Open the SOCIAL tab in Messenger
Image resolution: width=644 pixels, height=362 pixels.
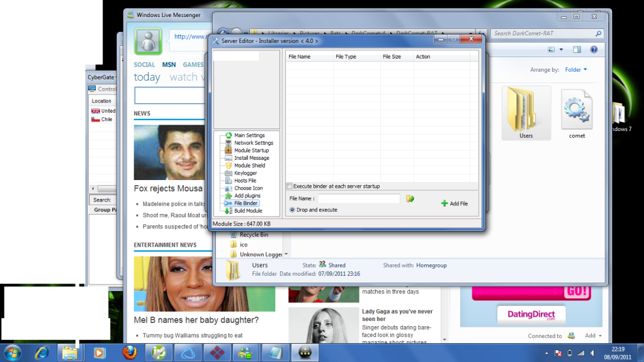click(x=144, y=64)
